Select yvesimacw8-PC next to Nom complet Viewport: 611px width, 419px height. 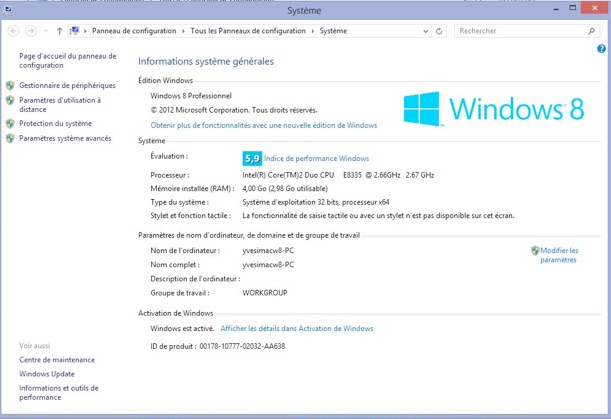(x=268, y=265)
